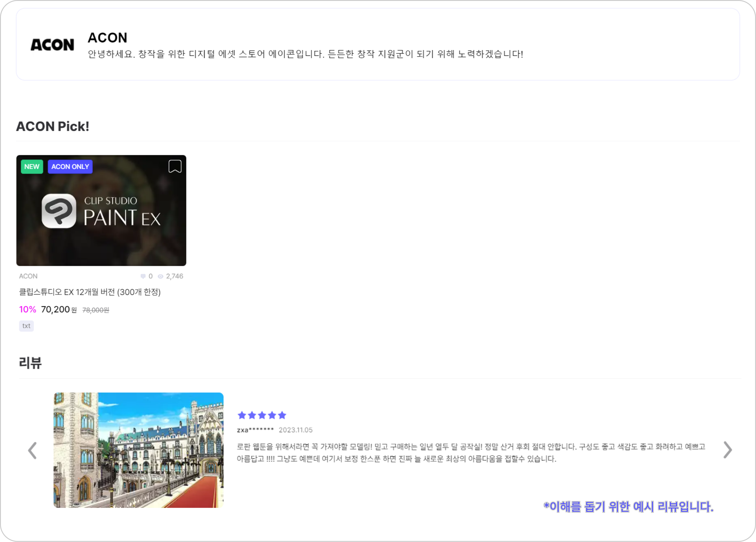756x542 pixels.
Task: Click the 10% discount label
Action: coord(28,310)
